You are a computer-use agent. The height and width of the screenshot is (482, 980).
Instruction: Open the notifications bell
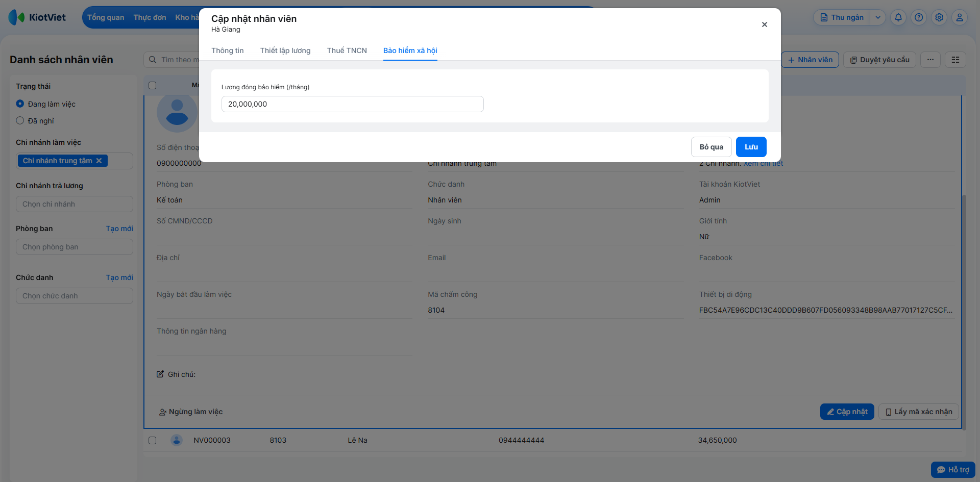click(898, 17)
